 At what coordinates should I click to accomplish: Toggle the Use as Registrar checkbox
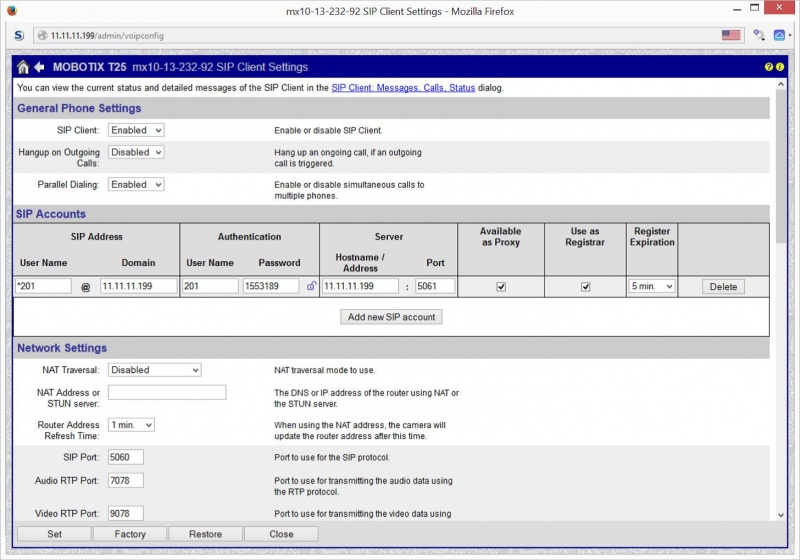585,287
